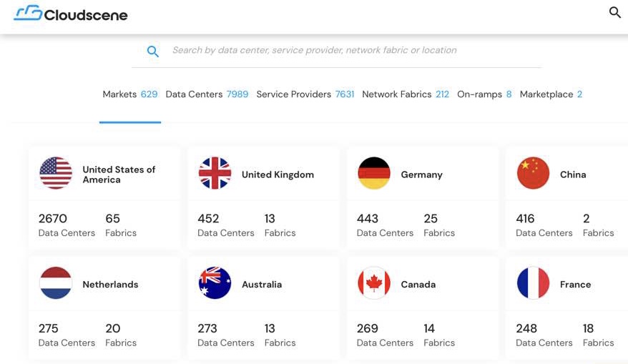The image size is (628, 364).
Task: Open search via top-right magnifier icon
Action: [615, 12]
